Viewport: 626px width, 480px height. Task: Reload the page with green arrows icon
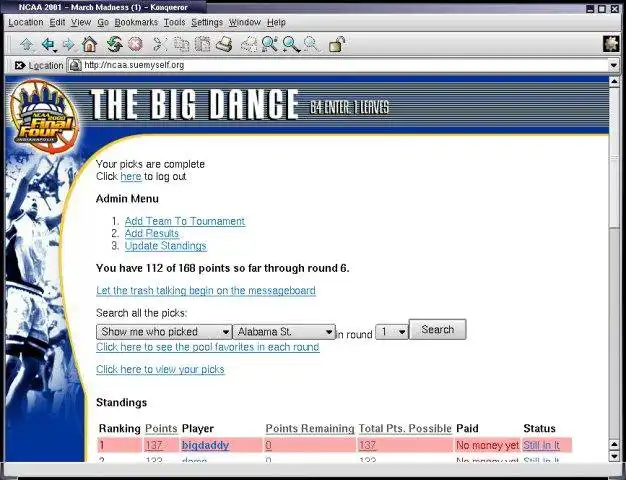[x=114, y=44]
